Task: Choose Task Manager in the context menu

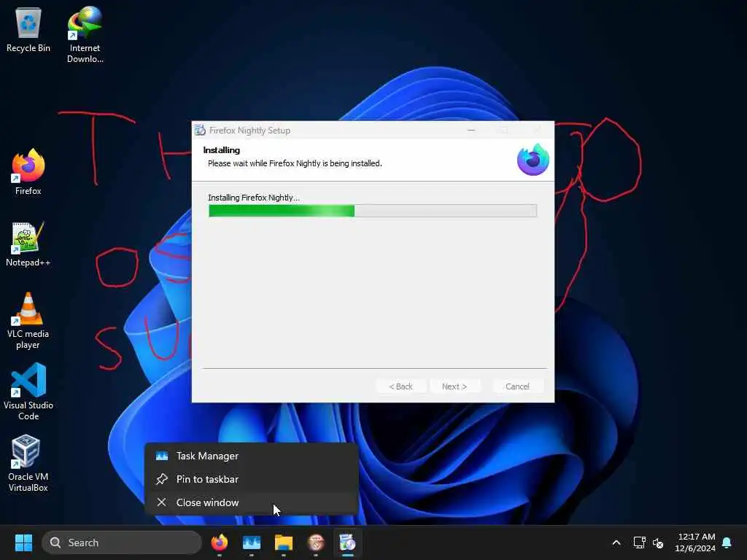Action: tap(252, 456)
